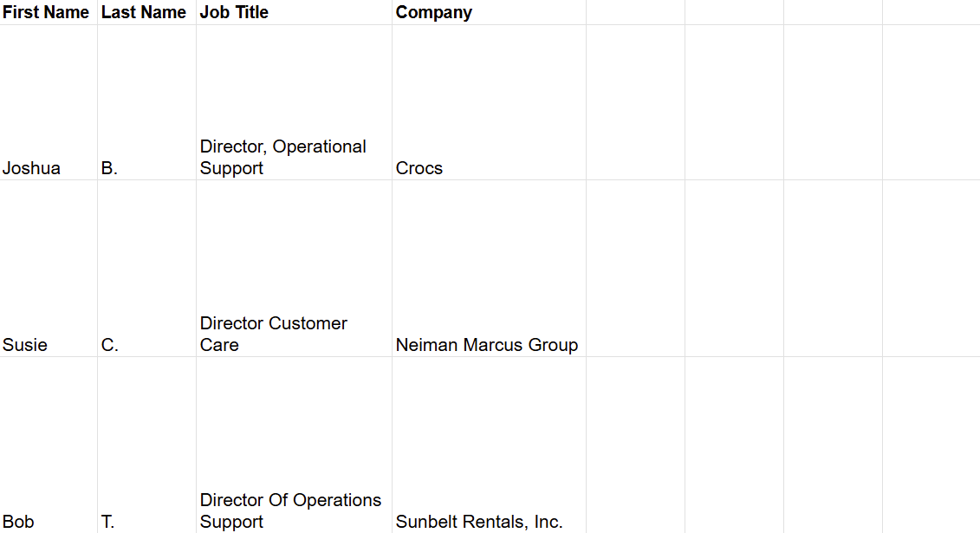Select the empty header cell right of Company
This screenshot has height=533, width=980.
(636, 12)
